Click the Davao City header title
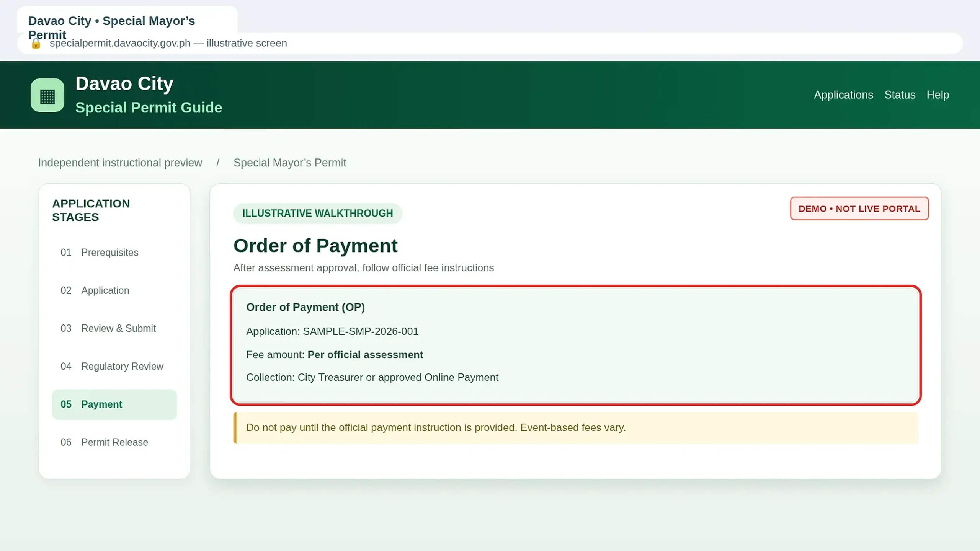The width and height of the screenshot is (980, 551). pos(124,83)
